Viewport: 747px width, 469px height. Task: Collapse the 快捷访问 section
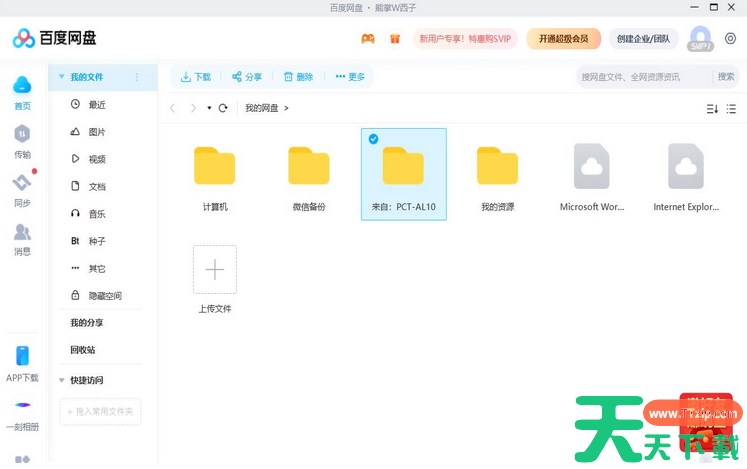(x=62, y=380)
